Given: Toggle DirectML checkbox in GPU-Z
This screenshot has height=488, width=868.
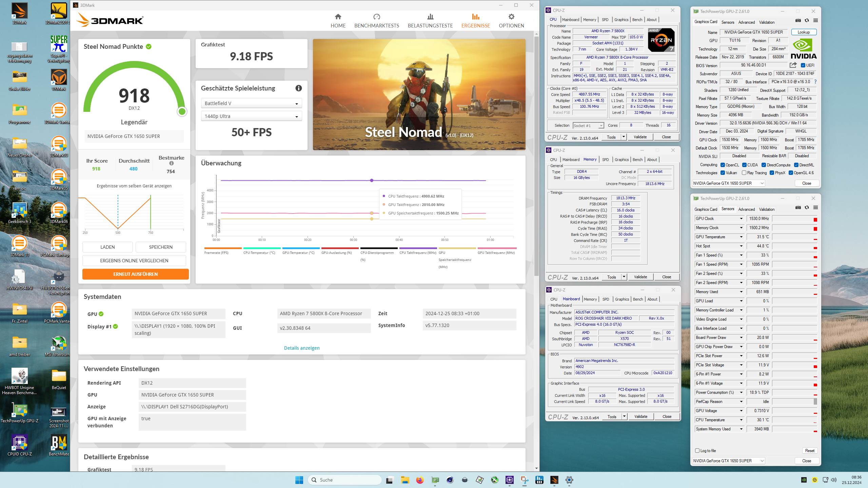Looking at the screenshot, I should tap(796, 165).
